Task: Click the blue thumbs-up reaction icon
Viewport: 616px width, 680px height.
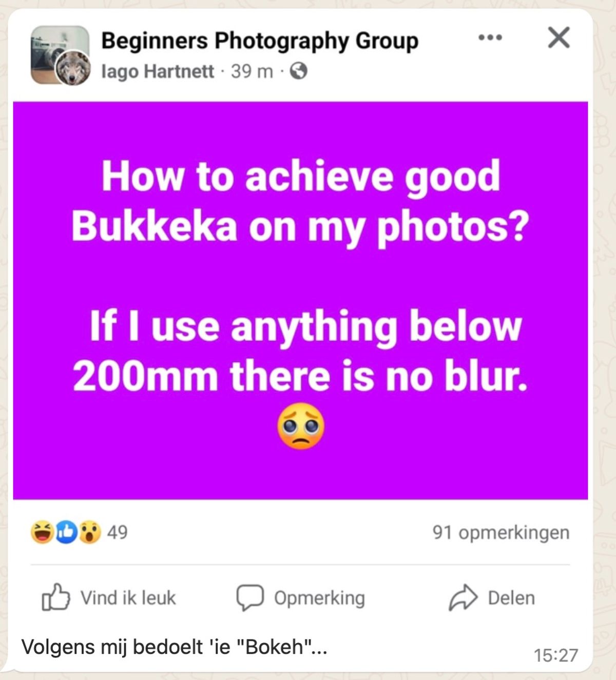Action: point(66,532)
